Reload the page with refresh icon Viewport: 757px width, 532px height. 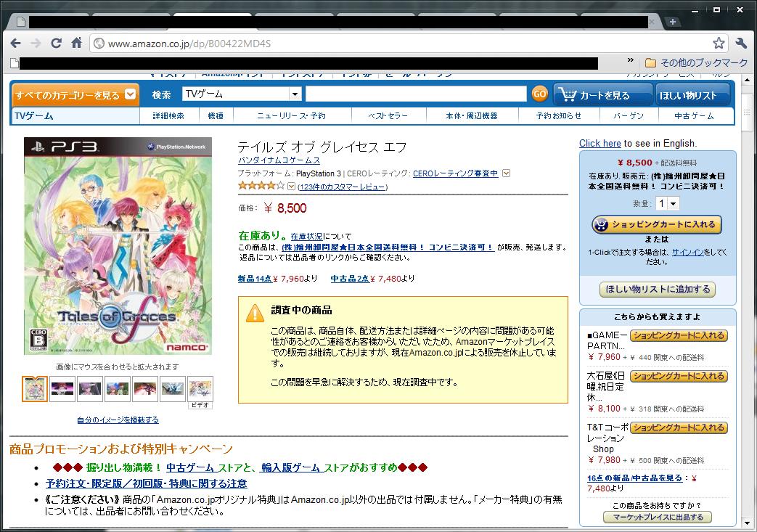(56, 44)
